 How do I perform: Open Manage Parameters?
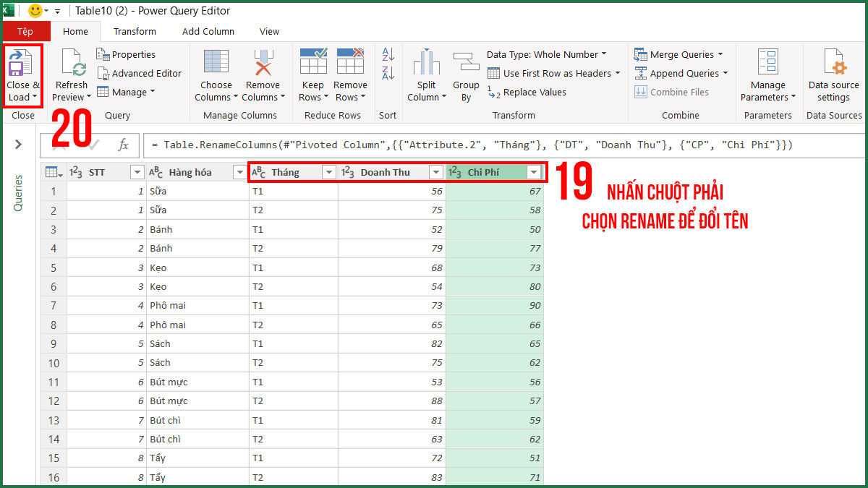click(767, 74)
